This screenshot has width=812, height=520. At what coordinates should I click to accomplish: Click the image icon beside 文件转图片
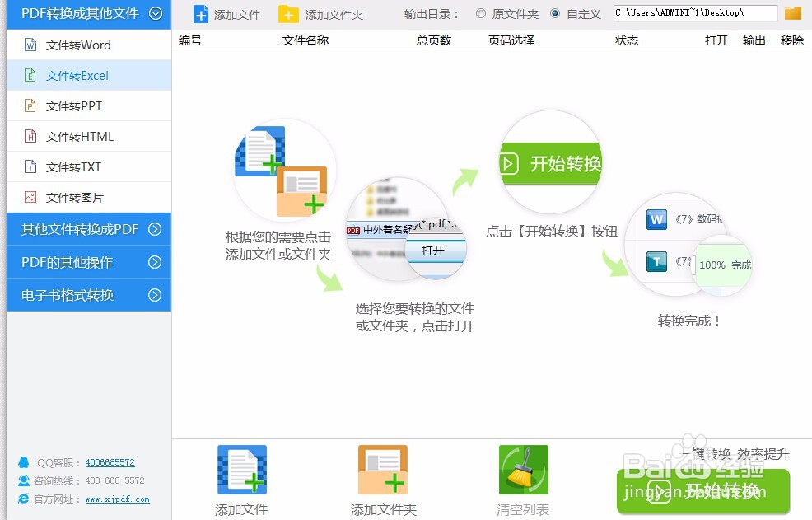click(30, 198)
